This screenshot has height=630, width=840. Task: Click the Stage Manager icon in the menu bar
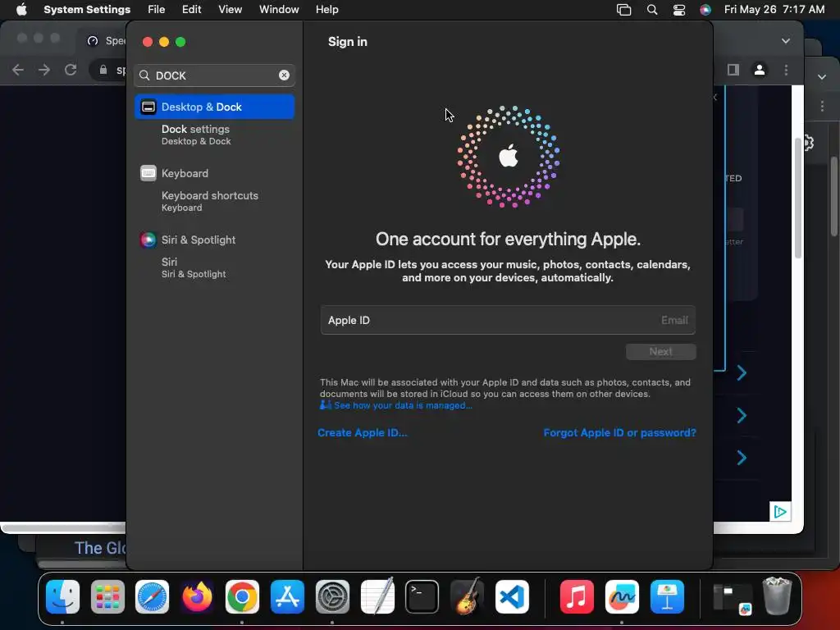coord(624,10)
